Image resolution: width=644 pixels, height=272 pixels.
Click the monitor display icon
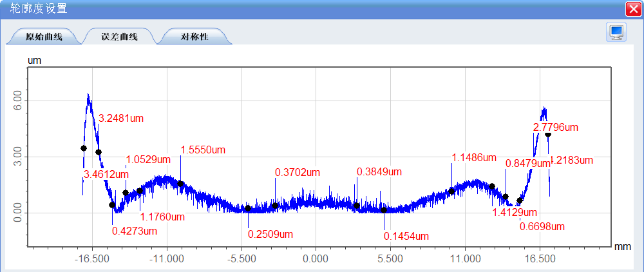pos(616,32)
